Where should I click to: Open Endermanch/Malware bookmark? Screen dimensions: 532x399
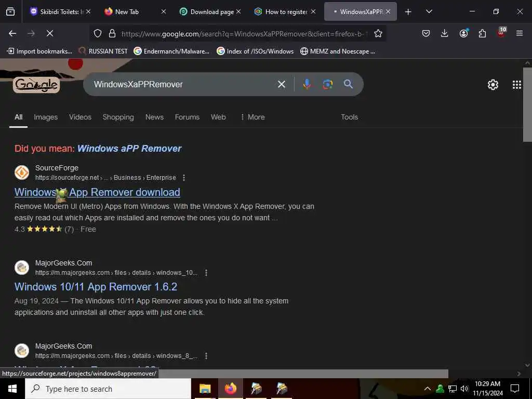point(171,51)
